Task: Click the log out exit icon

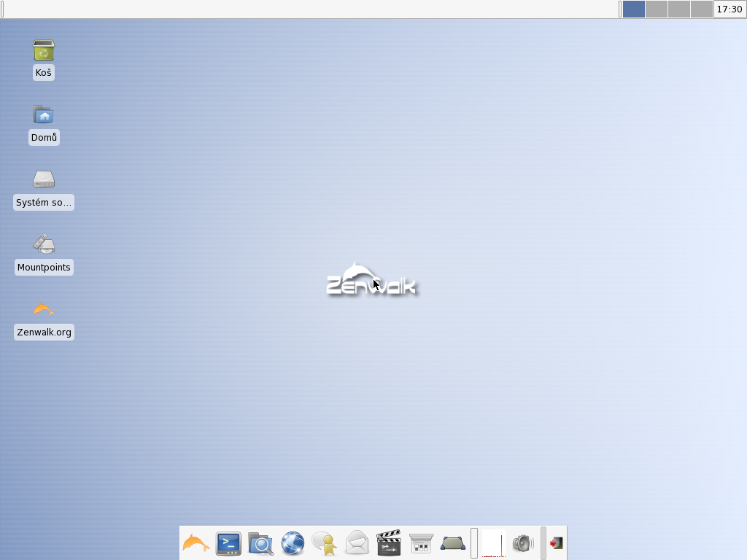Action: [556, 542]
